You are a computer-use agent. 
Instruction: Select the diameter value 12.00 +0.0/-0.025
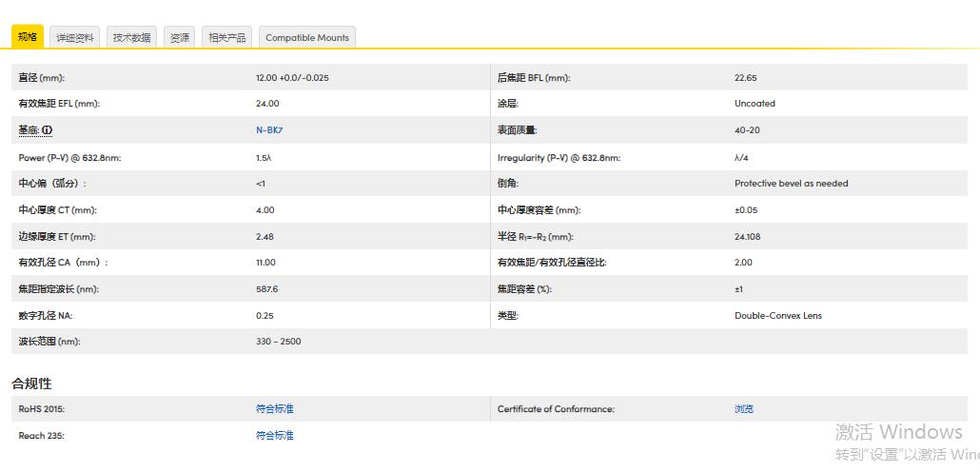292,78
